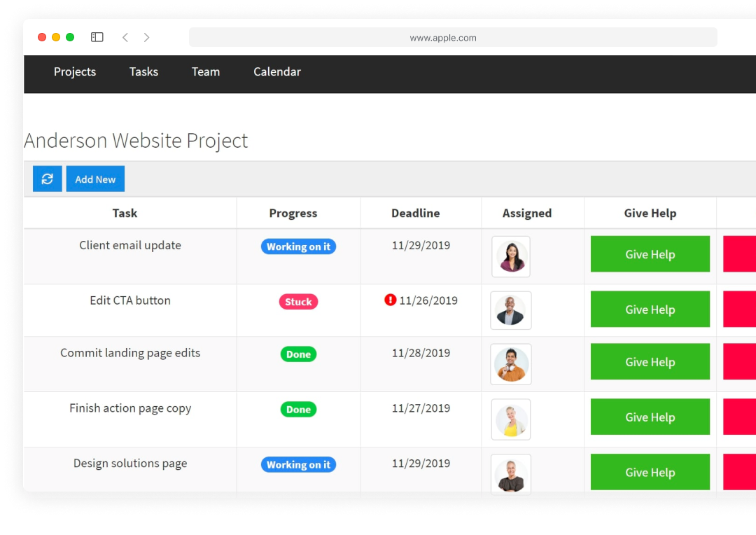This screenshot has width=756, height=535.
Task: Sort by the Assigned column header
Action: coord(527,213)
